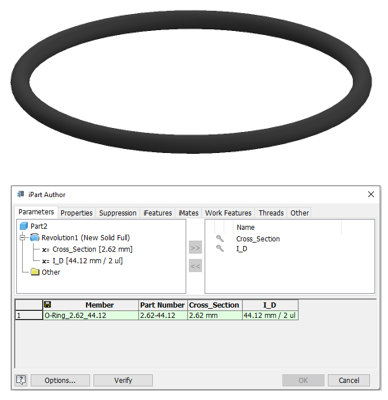Click the iPart Author title bar icon
Image resolution: width=388 pixels, height=400 pixels.
21,194
